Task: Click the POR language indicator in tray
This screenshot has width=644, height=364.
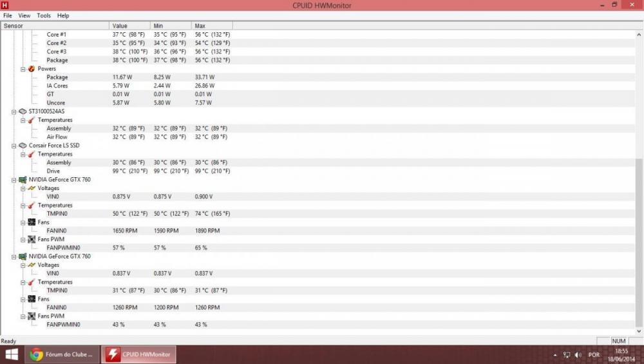Action: 594,355
